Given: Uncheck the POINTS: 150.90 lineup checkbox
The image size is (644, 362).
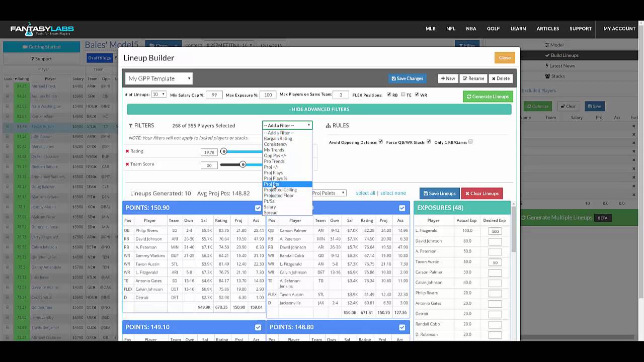Looking at the screenshot, I should pos(258,208).
